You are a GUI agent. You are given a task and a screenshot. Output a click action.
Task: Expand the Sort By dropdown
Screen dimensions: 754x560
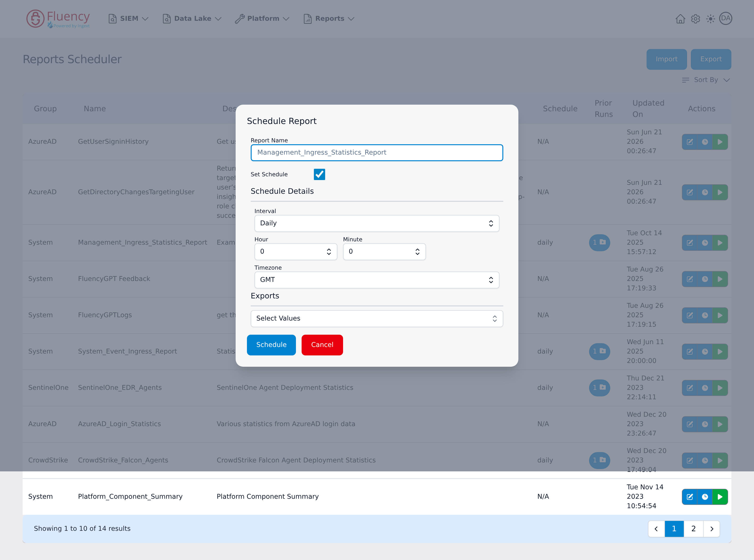705,80
